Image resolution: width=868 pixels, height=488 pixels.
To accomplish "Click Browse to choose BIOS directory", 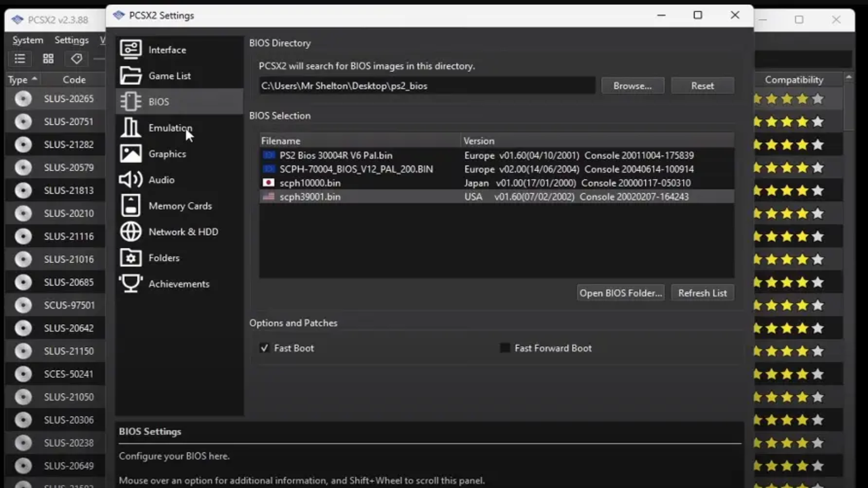I will (633, 86).
